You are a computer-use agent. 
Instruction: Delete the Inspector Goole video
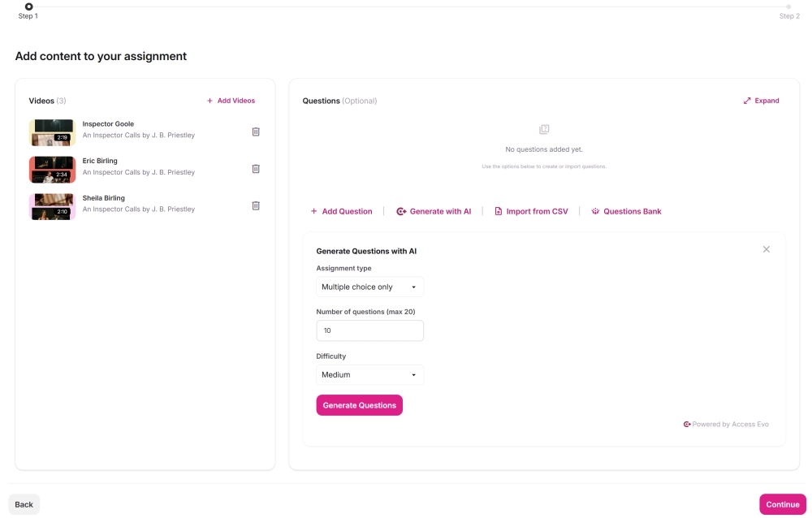pos(256,132)
